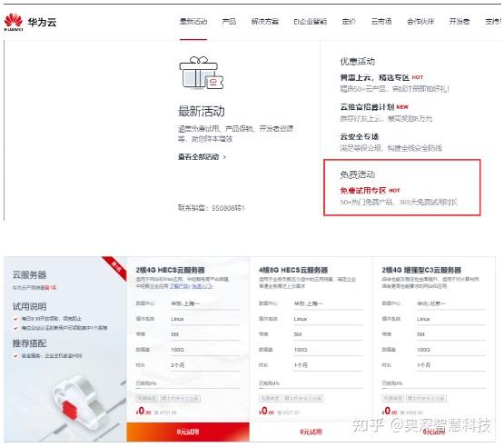
Task: Open the 最新活动 navigation tab
Action: pos(193,22)
